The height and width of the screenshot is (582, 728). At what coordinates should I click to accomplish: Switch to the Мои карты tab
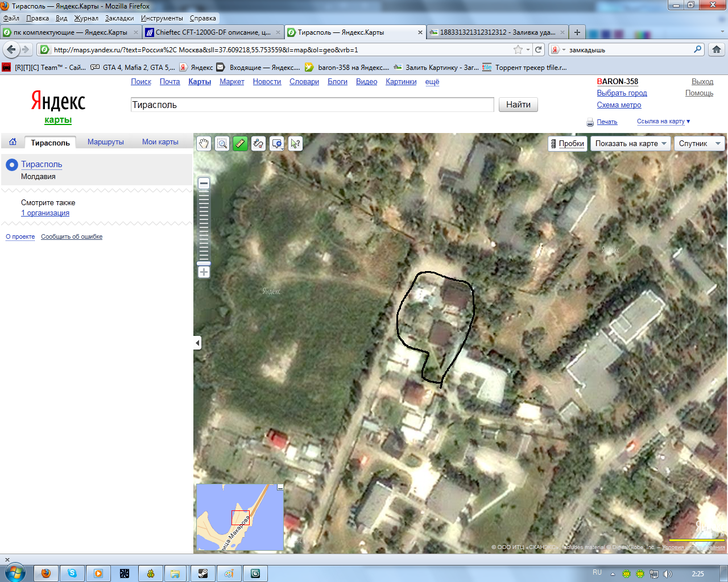pyautogui.click(x=160, y=142)
